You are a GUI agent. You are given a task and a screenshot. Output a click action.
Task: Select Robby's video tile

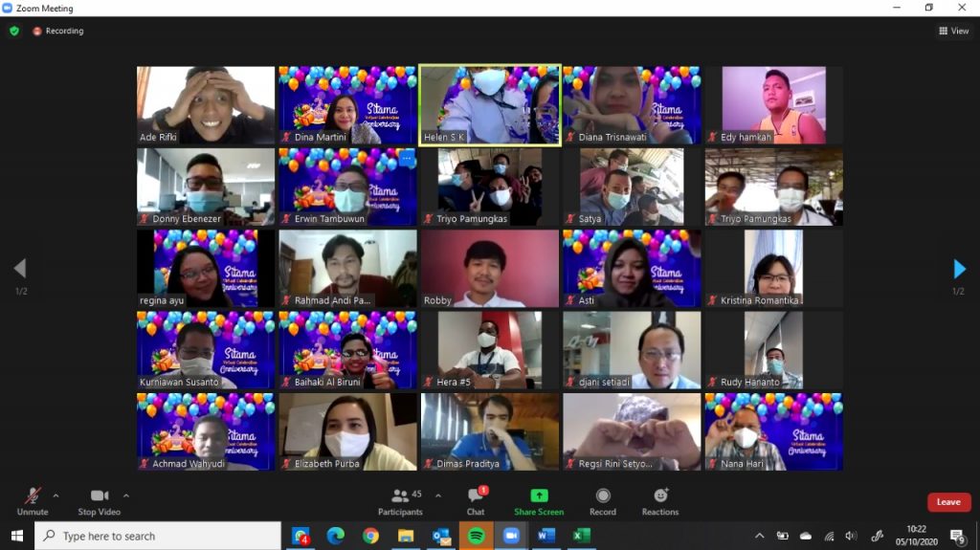point(489,268)
